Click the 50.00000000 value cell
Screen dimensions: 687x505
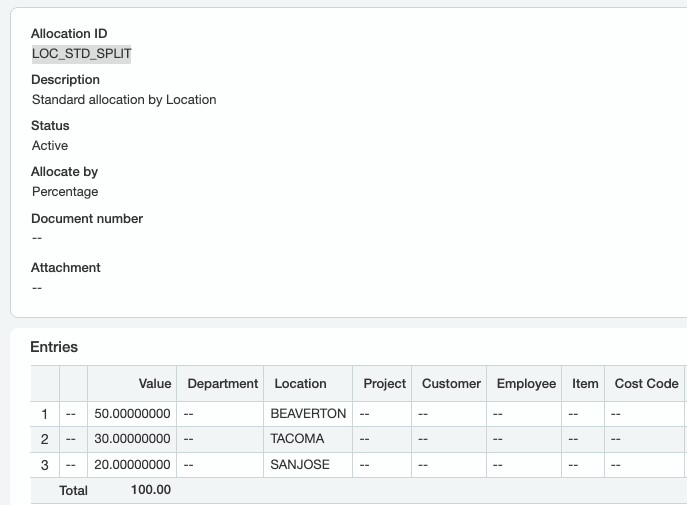tap(132, 414)
